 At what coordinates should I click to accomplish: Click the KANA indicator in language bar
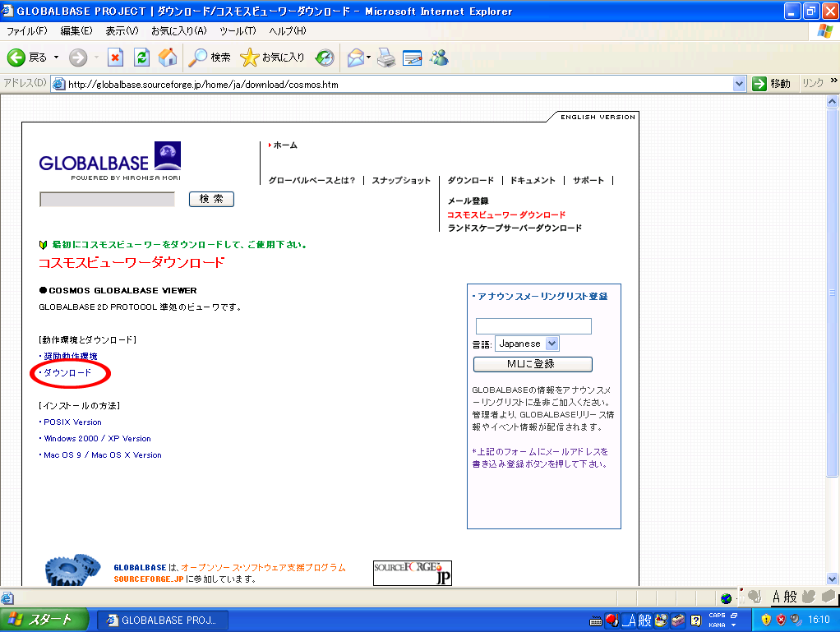717,625
